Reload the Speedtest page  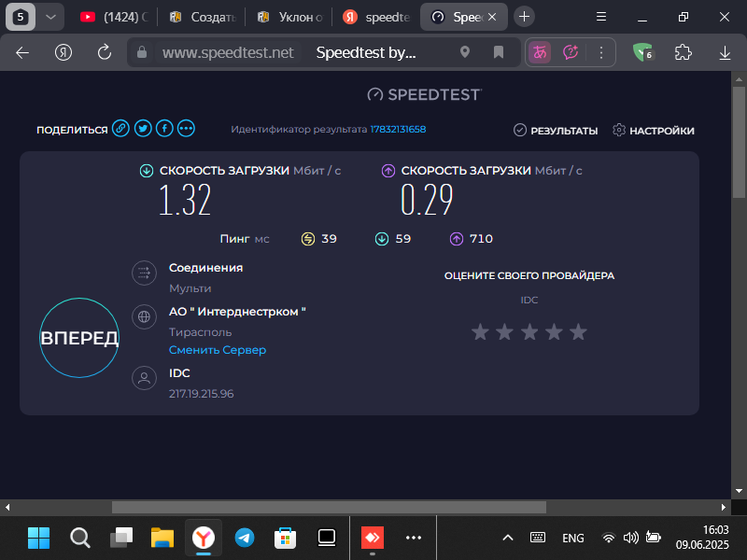pos(105,52)
